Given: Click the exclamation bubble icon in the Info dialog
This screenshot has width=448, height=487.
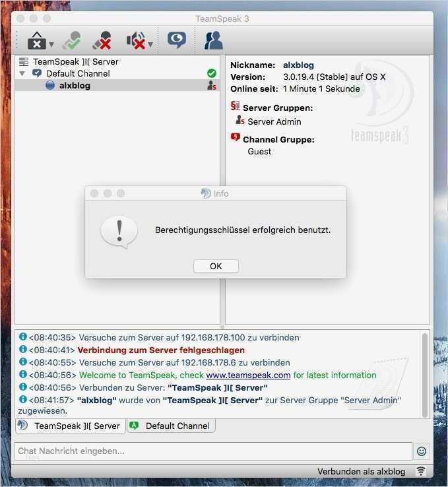Looking at the screenshot, I should (x=119, y=232).
